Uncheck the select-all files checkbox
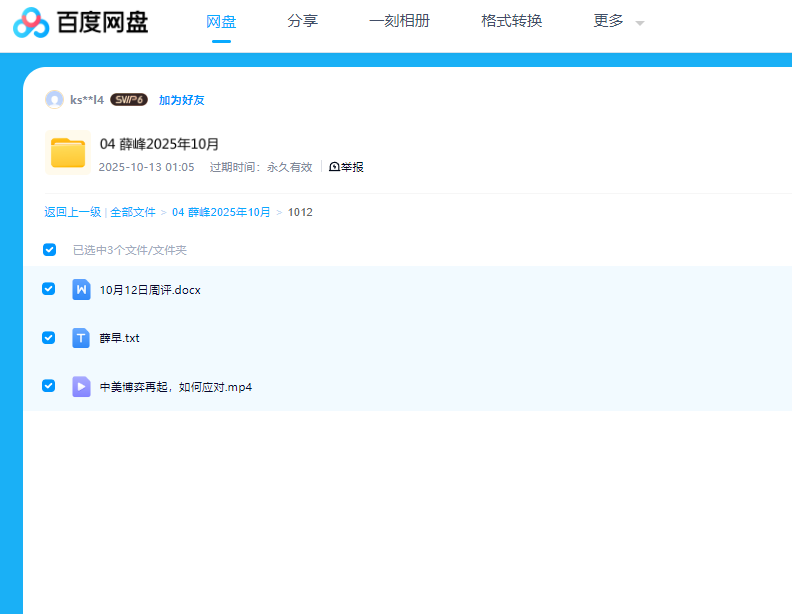Viewport: 792px width, 614px height. pyautogui.click(x=49, y=250)
